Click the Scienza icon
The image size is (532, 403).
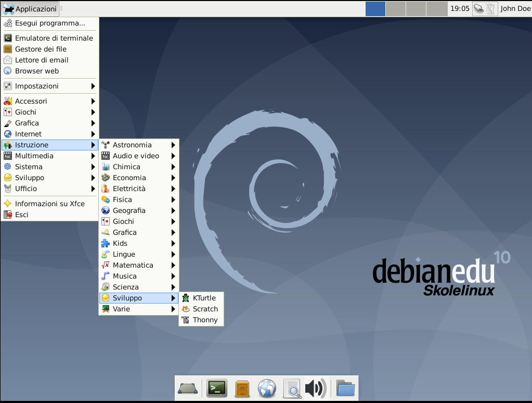[106, 287]
